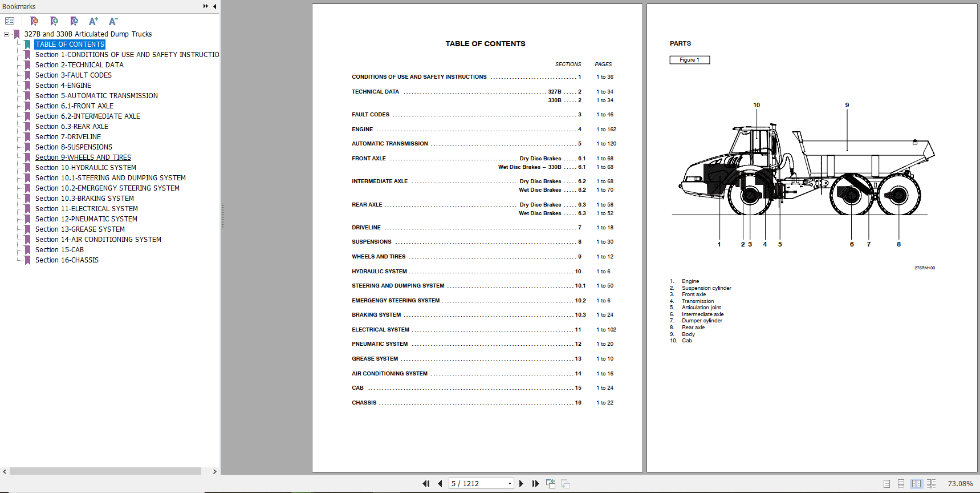
Task: Open Section 9-WHEELS AND TIRES bookmark
Action: 83,157
